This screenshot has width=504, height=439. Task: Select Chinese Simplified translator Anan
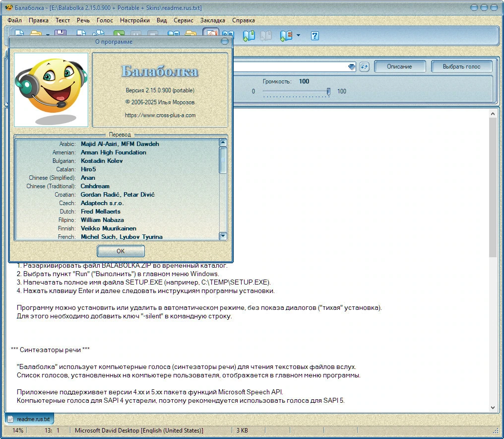(88, 178)
